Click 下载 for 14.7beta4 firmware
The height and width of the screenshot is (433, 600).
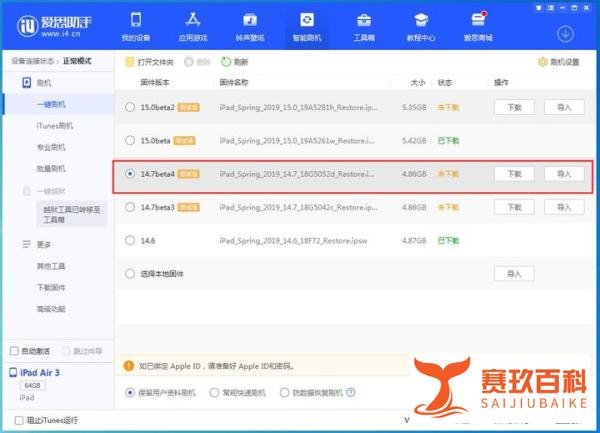pos(514,174)
